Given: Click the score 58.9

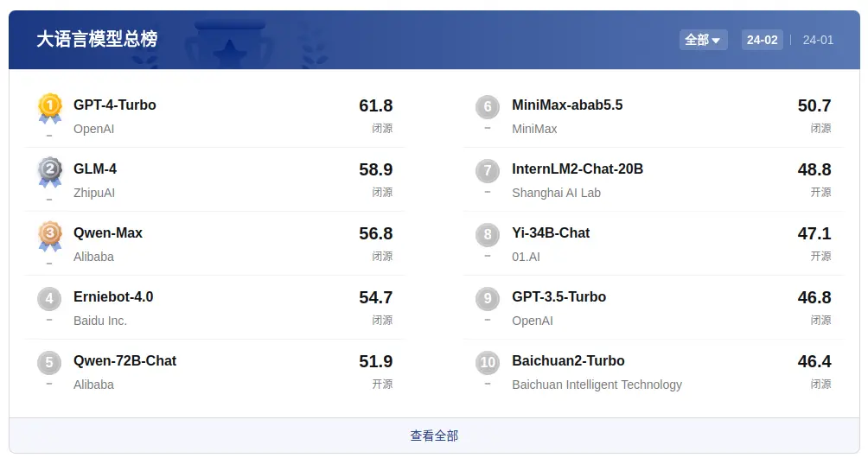Looking at the screenshot, I should pos(376,170).
